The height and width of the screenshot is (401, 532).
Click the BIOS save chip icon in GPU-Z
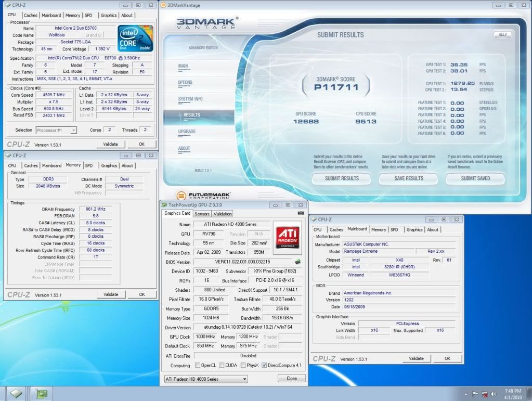[297, 262]
